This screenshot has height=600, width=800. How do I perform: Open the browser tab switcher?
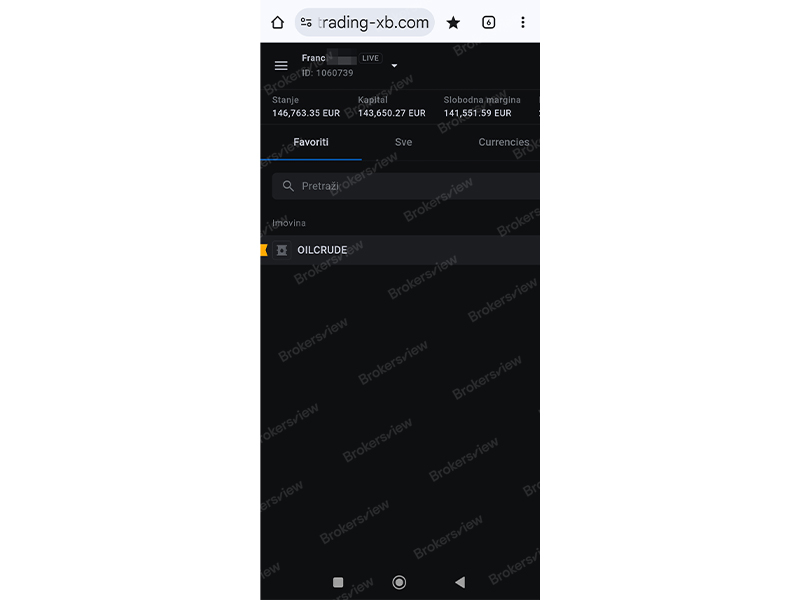[x=488, y=22]
